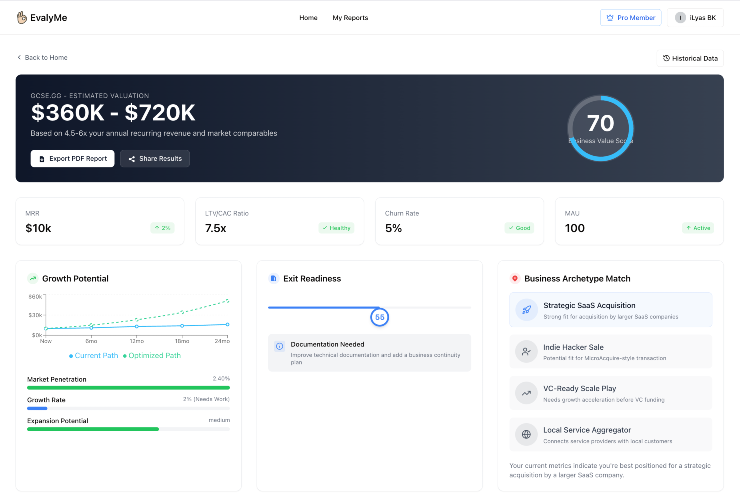Click the info icon in Documentation Needed
Image resolution: width=740 pixels, height=500 pixels.
[279, 347]
